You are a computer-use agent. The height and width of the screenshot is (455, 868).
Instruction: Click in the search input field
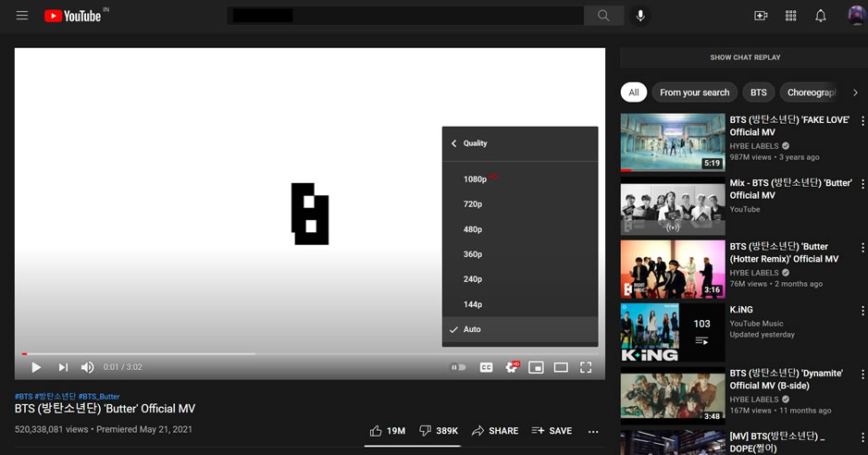coord(404,16)
